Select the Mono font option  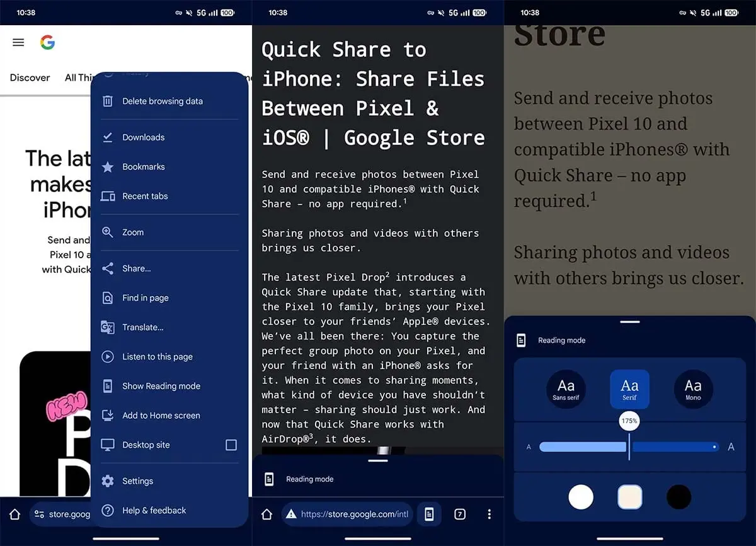click(692, 389)
